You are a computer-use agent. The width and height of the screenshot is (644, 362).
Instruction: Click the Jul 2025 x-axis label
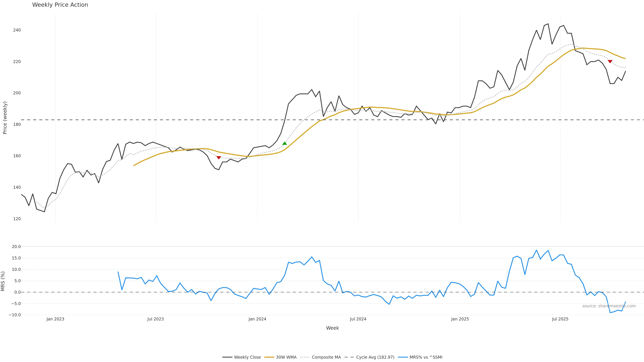pos(560,319)
